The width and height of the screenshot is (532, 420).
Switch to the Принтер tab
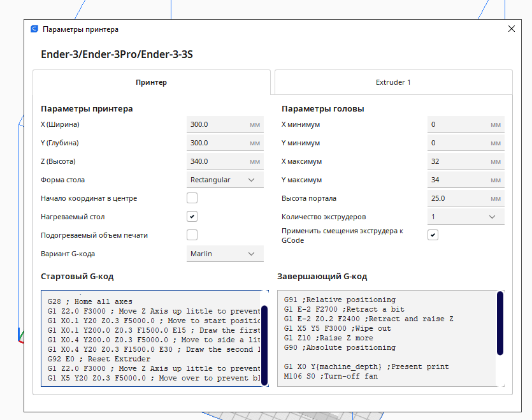click(x=152, y=82)
